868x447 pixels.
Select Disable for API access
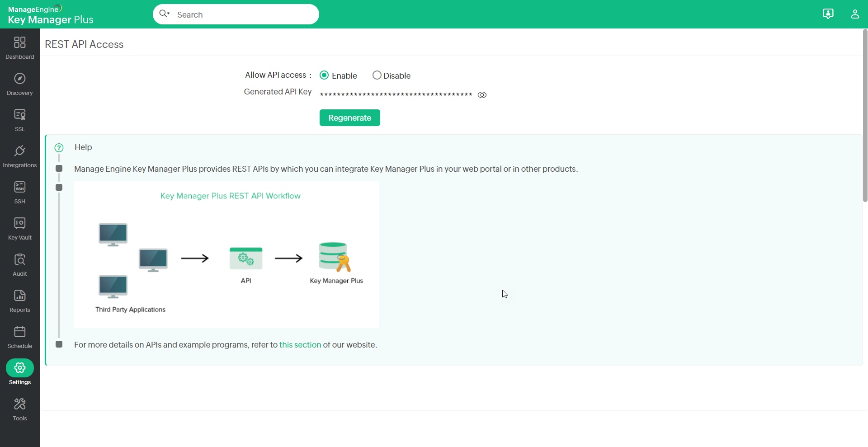377,75
